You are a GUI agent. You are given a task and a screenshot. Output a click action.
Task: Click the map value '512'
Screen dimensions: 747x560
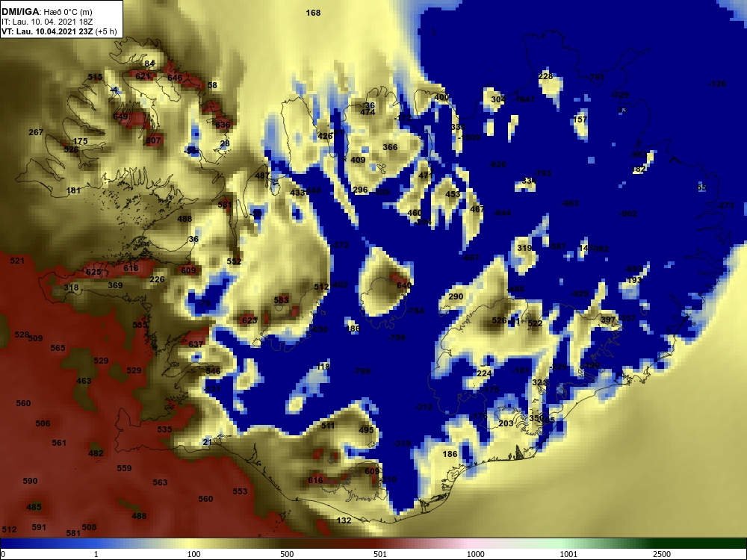pos(321,287)
